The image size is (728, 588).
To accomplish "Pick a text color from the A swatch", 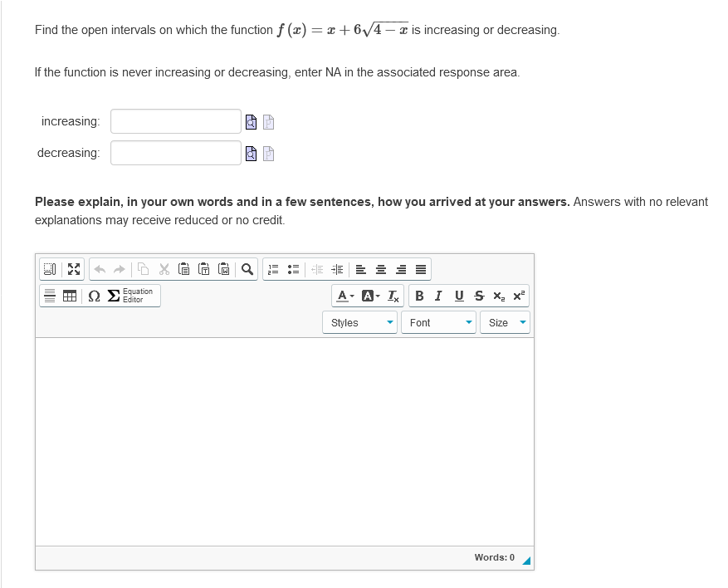I will pos(341,296).
